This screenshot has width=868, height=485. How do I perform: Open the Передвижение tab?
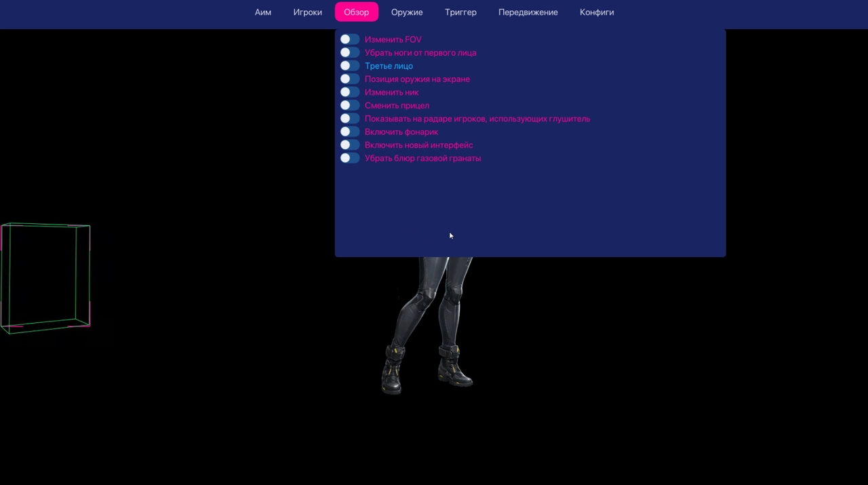(x=528, y=12)
